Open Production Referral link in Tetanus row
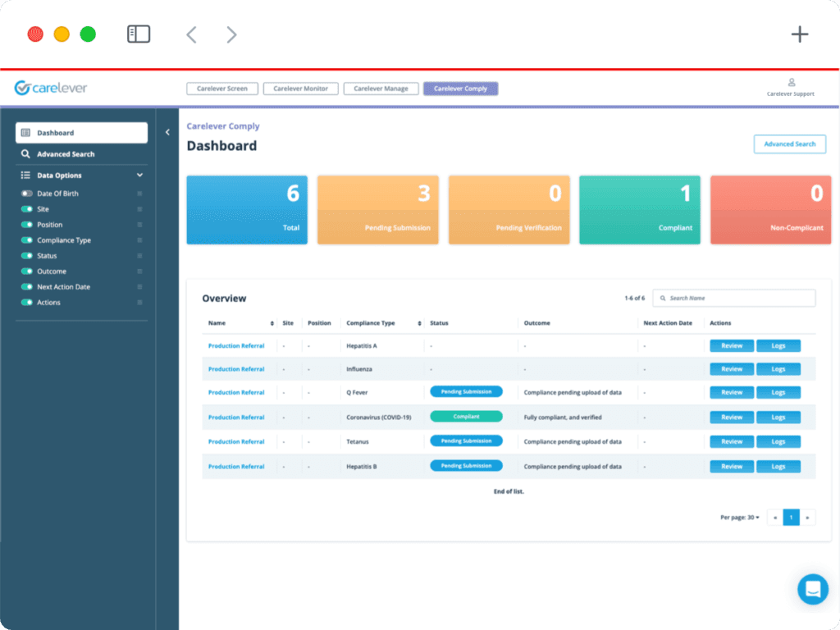Viewport: 840px width, 630px height. coord(236,442)
